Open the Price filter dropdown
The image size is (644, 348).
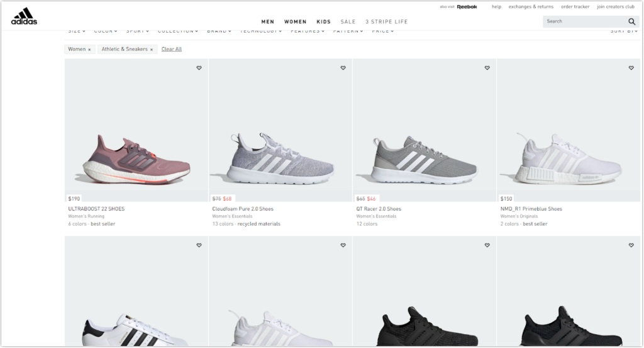[383, 31]
